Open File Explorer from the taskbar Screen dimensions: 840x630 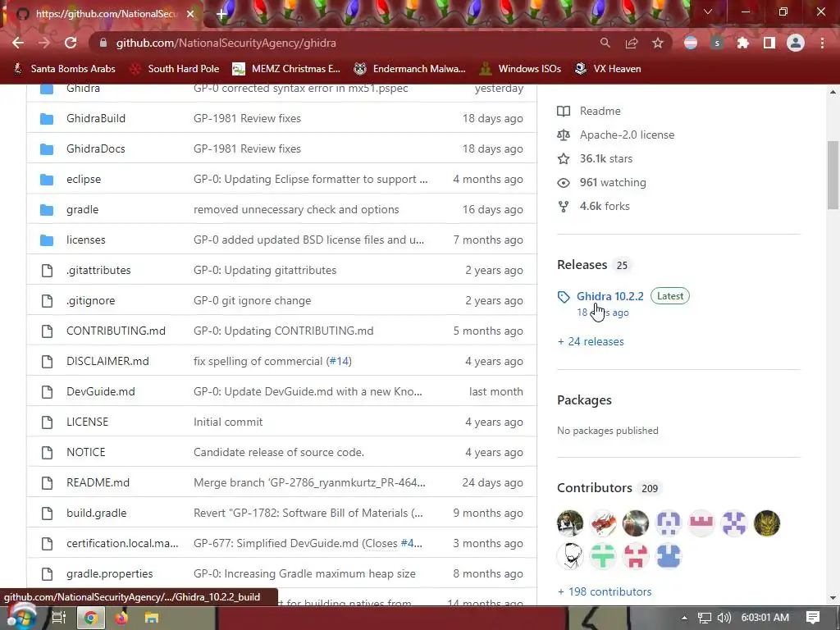[x=152, y=618]
